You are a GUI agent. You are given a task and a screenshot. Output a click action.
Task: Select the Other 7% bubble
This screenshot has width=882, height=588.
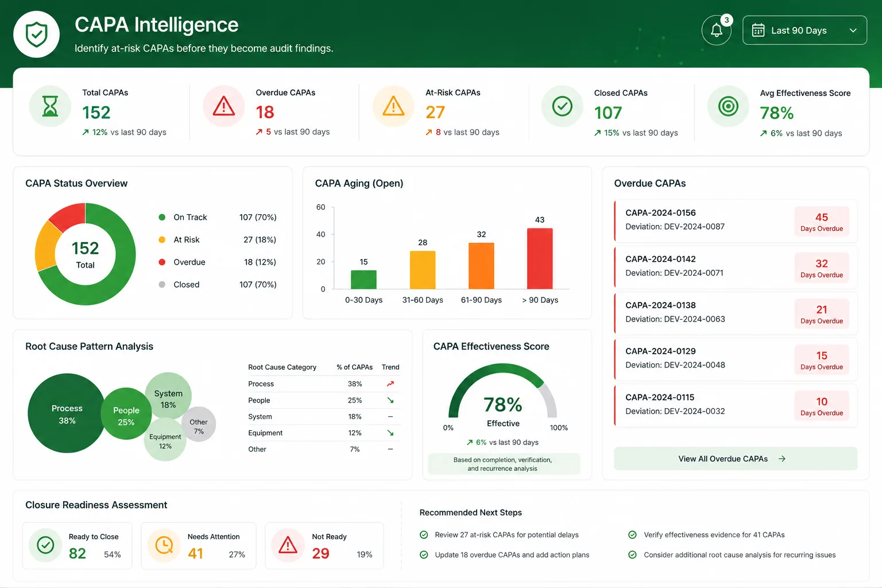click(x=199, y=425)
